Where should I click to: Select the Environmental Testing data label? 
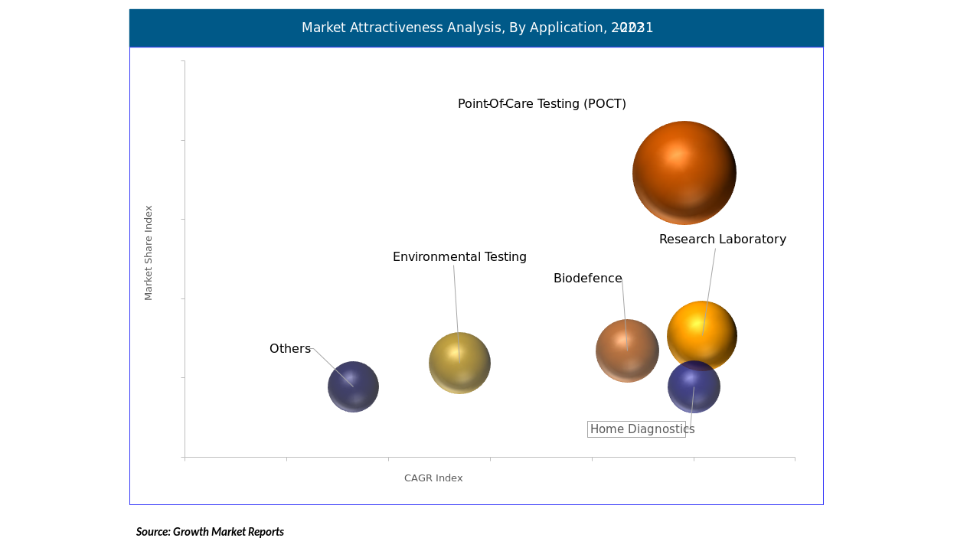click(x=459, y=257)
